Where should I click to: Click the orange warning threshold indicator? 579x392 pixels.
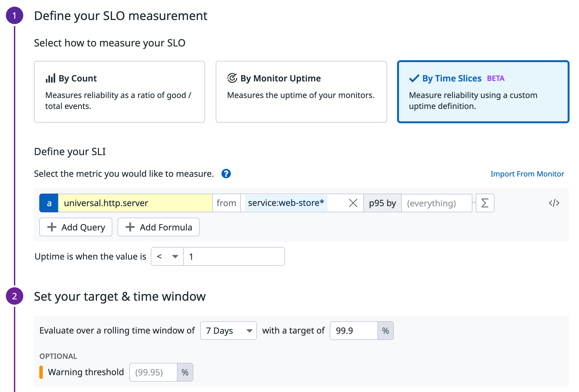pos(41,372)
